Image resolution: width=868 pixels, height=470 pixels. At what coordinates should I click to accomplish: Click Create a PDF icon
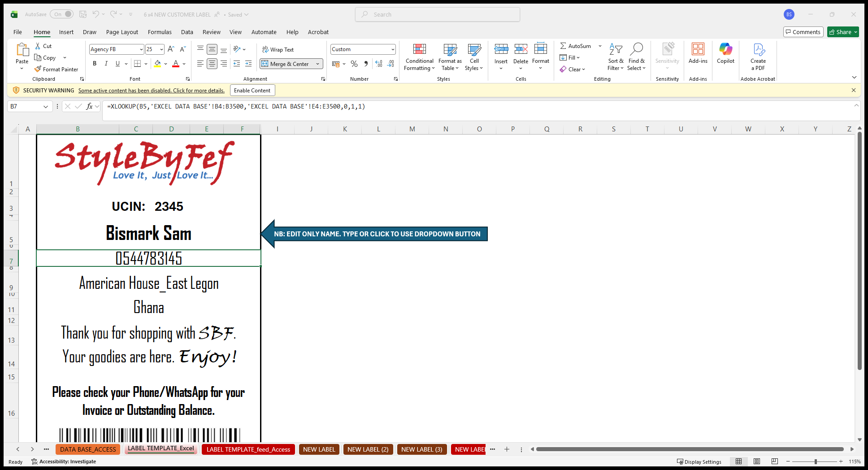tap(758, 57)
